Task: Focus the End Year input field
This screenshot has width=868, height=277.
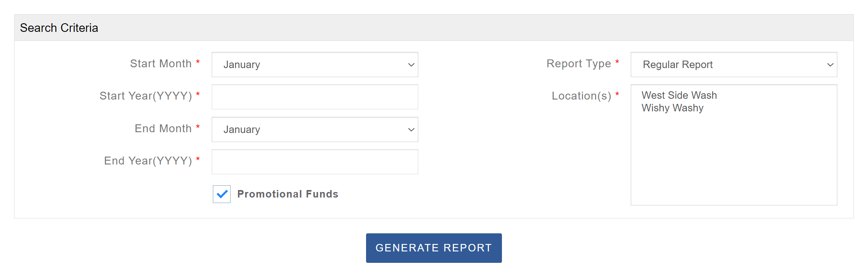Action: pyautogui.click(x=315, y=162)
